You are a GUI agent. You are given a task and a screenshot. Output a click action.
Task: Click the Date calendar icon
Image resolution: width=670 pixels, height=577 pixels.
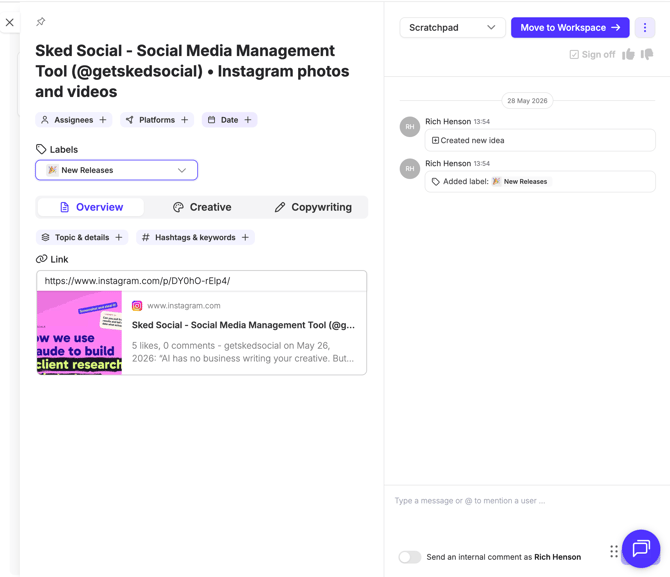(x=212, y=120)
